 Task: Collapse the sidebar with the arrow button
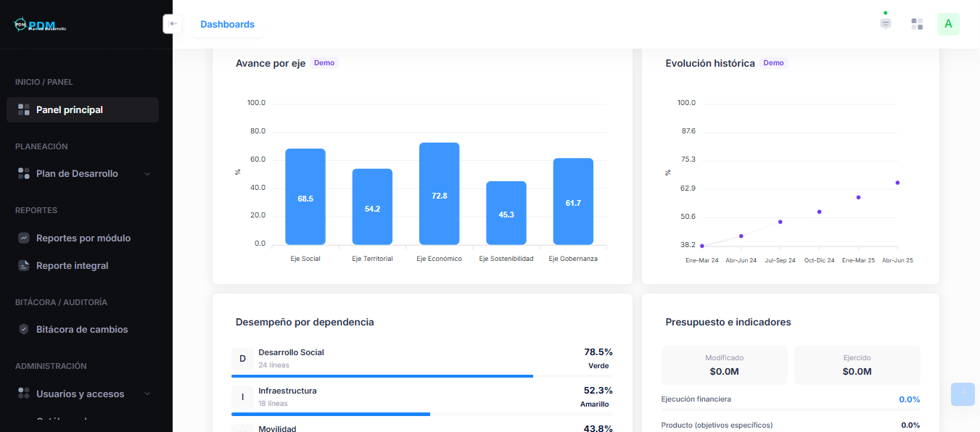click(x=173, y=24)
